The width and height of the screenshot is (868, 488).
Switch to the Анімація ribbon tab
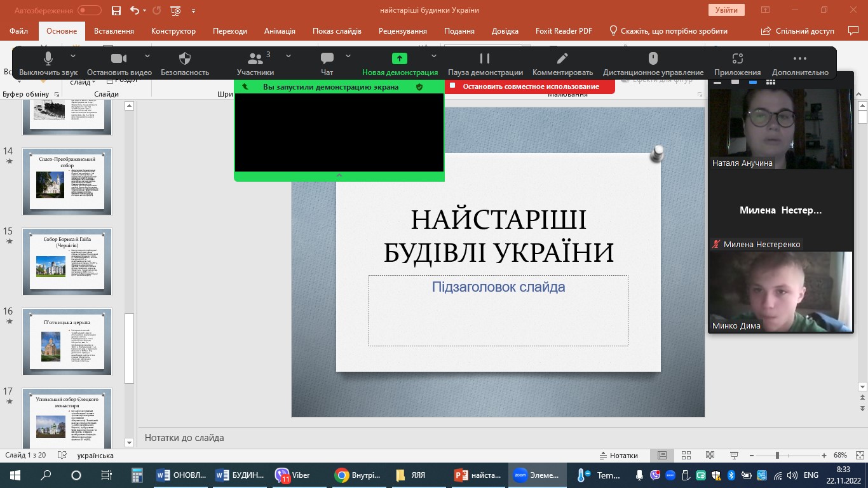pos(280,31)
